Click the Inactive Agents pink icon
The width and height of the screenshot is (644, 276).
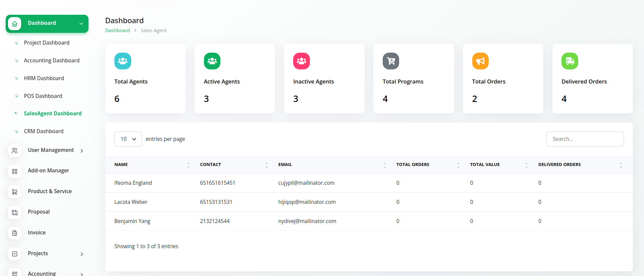301,61
